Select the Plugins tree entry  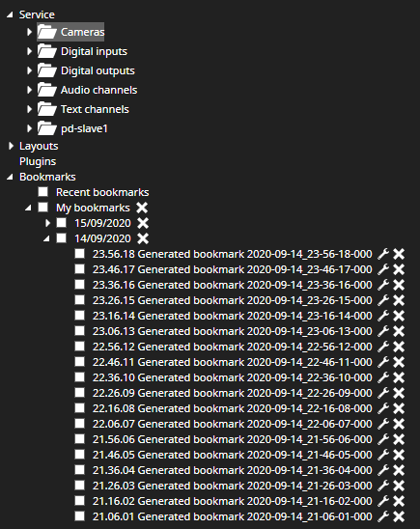38,161
